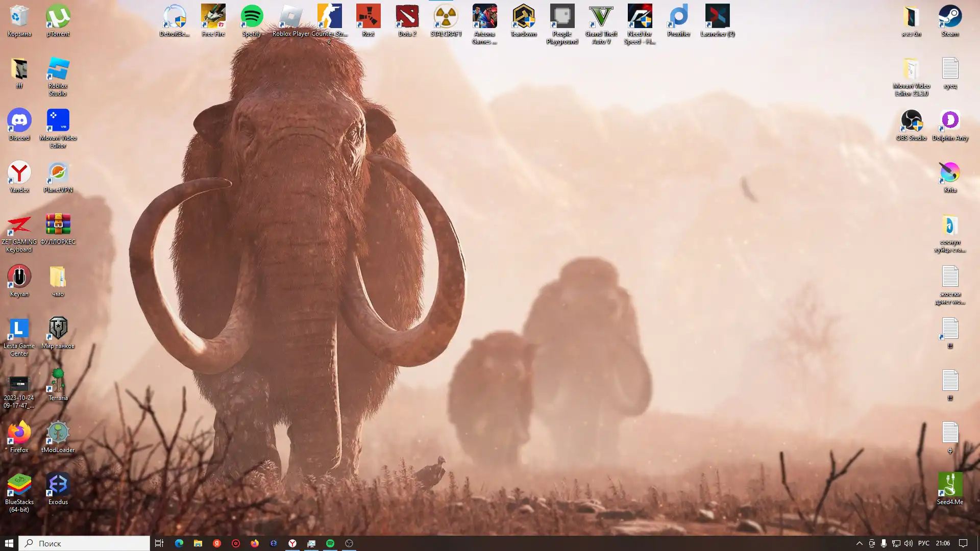The width and height of the screenshot is (980, 551).
Task: Click the Поиск search box in taskbar
Action: [x=84, y=543]
